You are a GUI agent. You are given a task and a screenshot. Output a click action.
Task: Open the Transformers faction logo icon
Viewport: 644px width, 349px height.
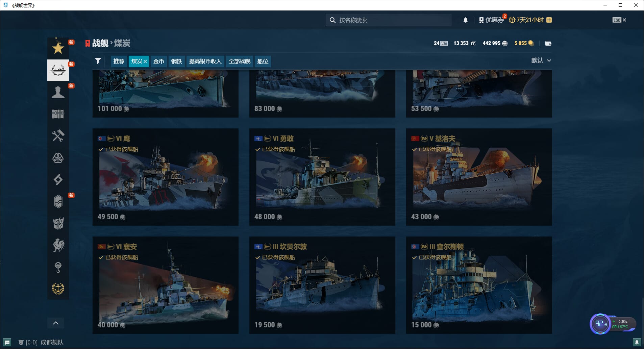click(58, 223)
